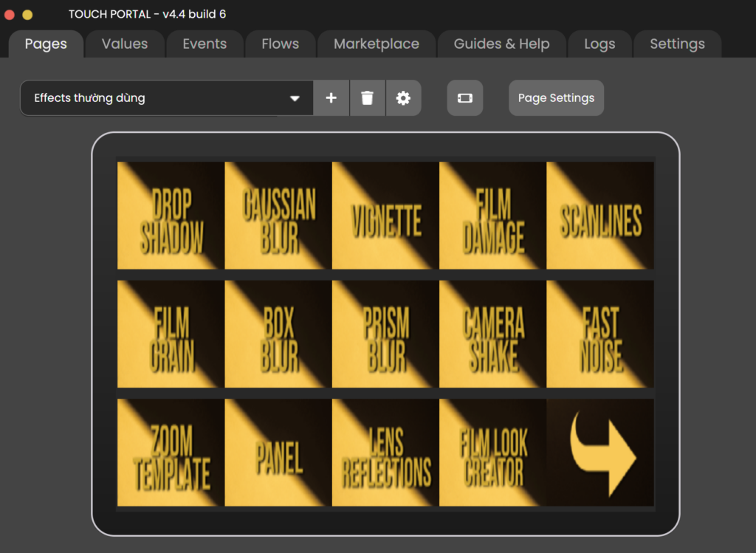Select the Lens Reflections tile
Image resolution: width=756 pixels, height=553 pixels.
pos(385,453)
